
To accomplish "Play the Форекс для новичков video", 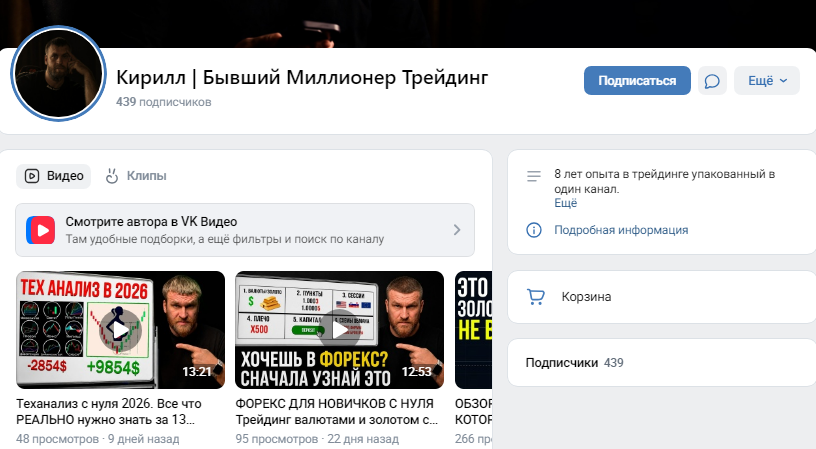I will coord(339,329).
